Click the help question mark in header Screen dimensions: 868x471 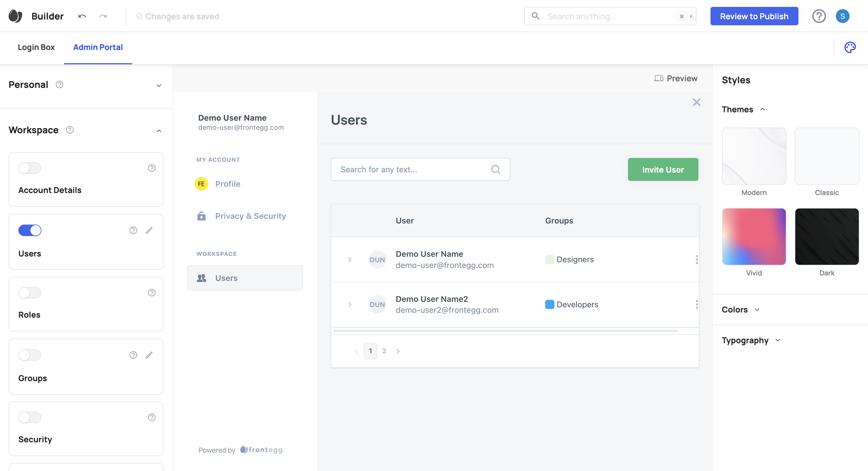pos(819,16)
